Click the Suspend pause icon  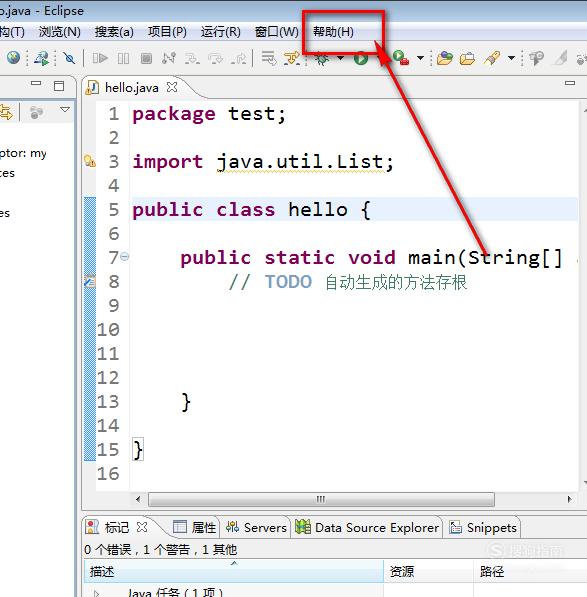click(x=123, y=58)
